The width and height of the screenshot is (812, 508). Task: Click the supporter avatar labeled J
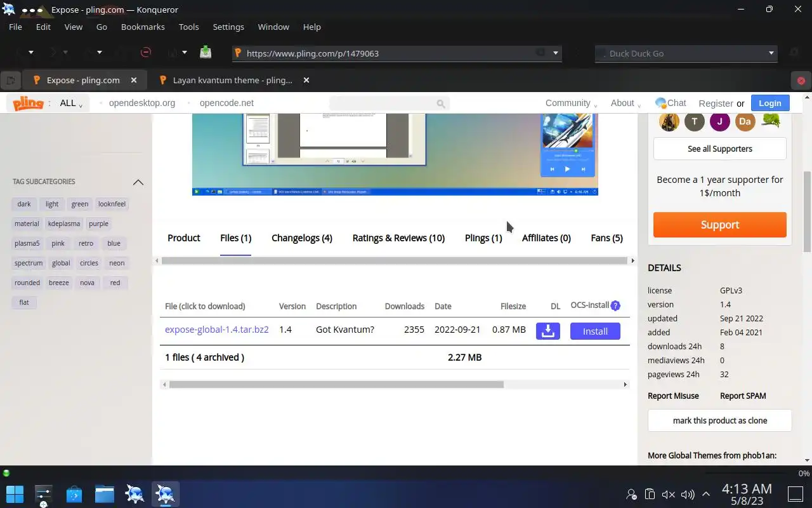click(x=720, y=121)
